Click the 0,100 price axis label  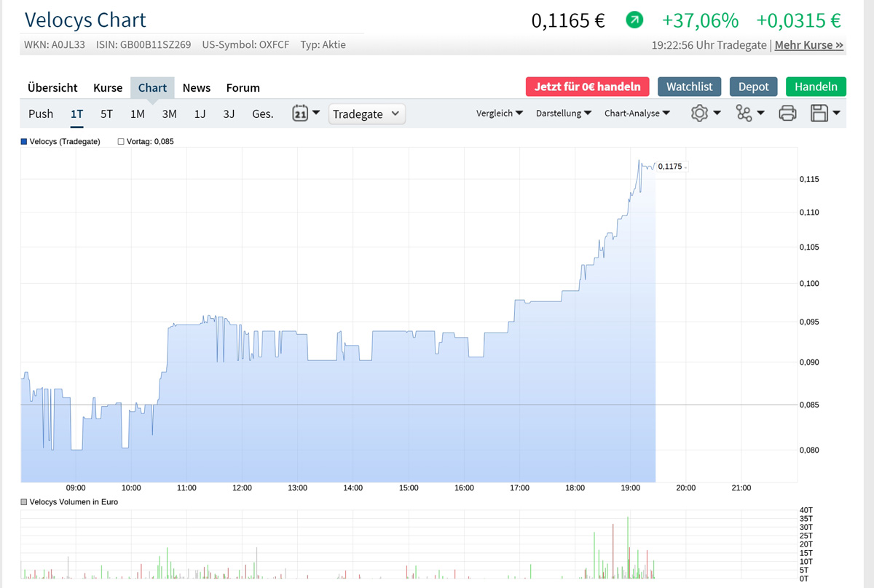(811, 284)
